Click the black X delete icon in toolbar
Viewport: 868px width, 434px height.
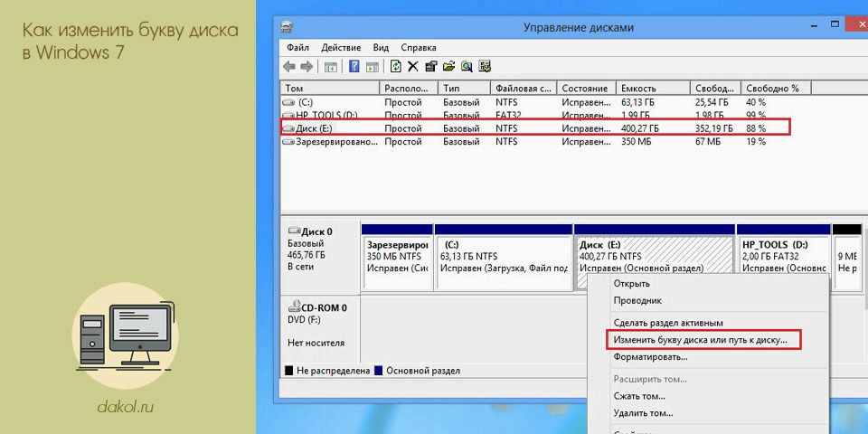pyautogui.click(x=413, y=67)
